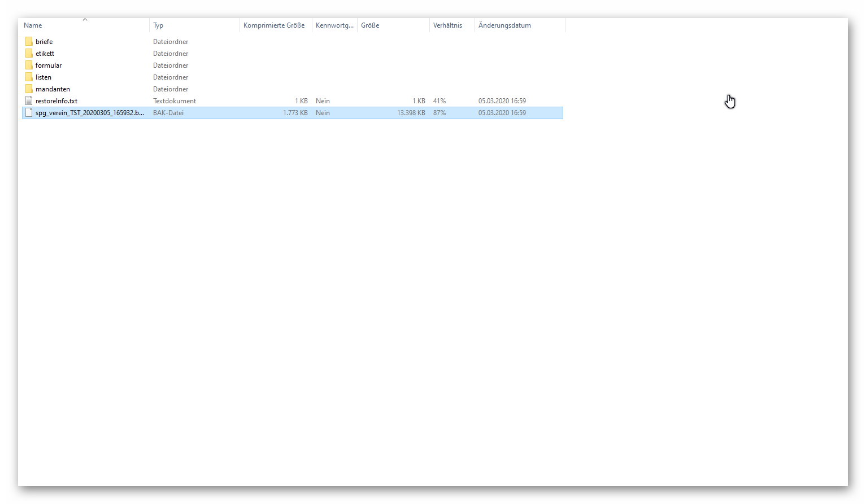Select the briefe folder name
Image resolution: width=866 pixels, height=504 pixels.
click(x=44, y=42)
